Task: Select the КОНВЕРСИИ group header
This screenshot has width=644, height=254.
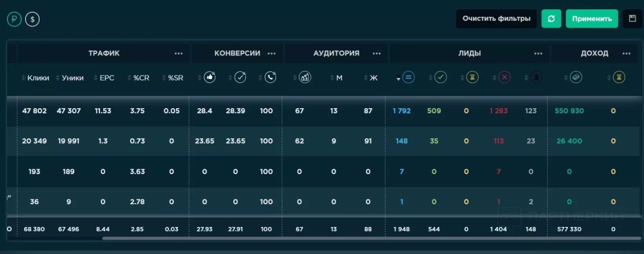Action: click(x=237, y=53)
